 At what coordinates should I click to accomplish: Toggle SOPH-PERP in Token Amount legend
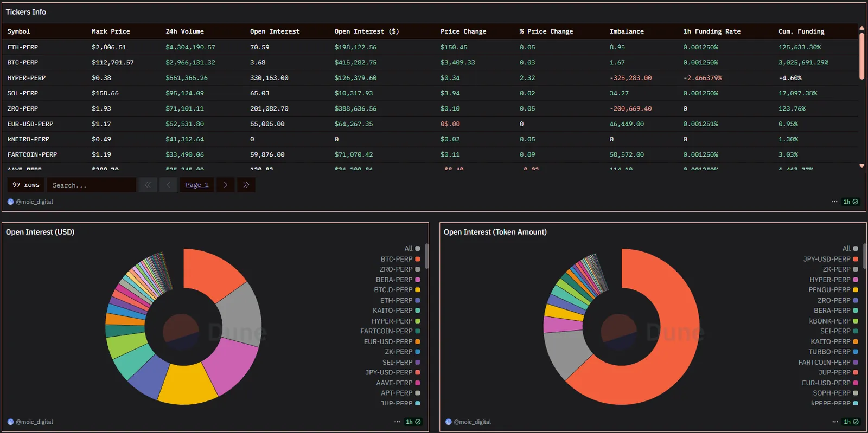tap(835, 393)
